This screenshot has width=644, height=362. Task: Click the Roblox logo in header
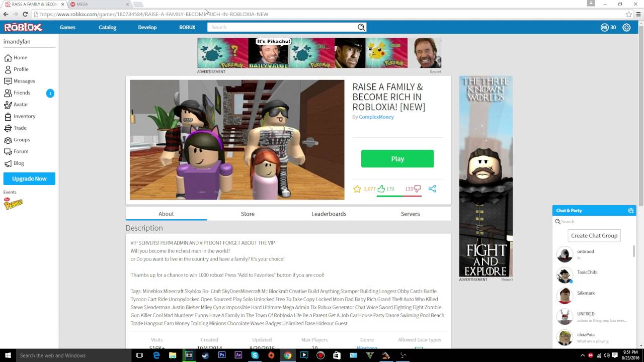point(23,27)
